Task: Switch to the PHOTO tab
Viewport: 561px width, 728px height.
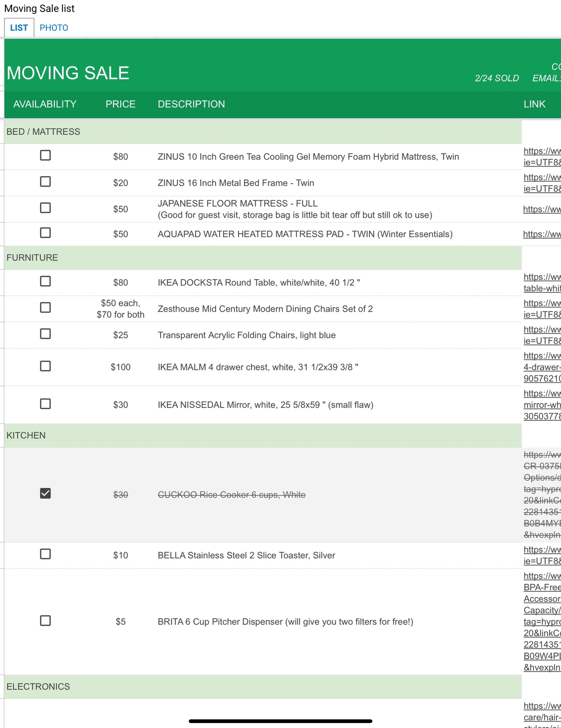Action: tap(54, 28)
